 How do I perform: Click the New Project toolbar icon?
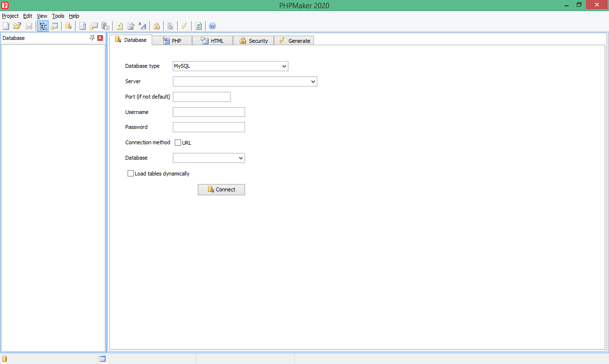(x=6, y=26)
